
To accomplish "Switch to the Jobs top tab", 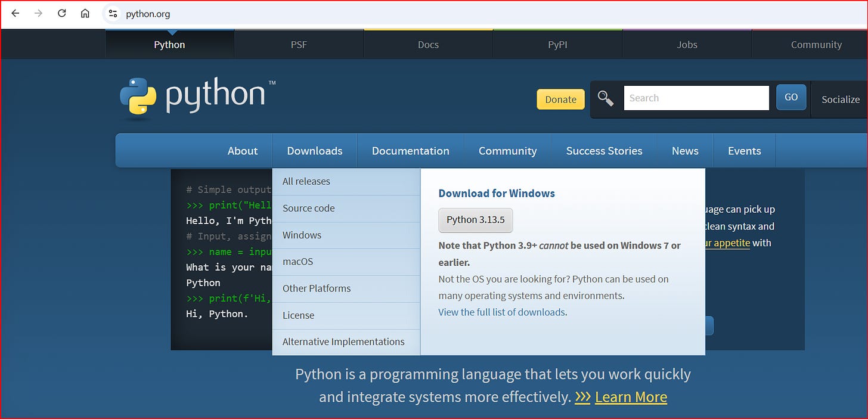I will (687, 45).
